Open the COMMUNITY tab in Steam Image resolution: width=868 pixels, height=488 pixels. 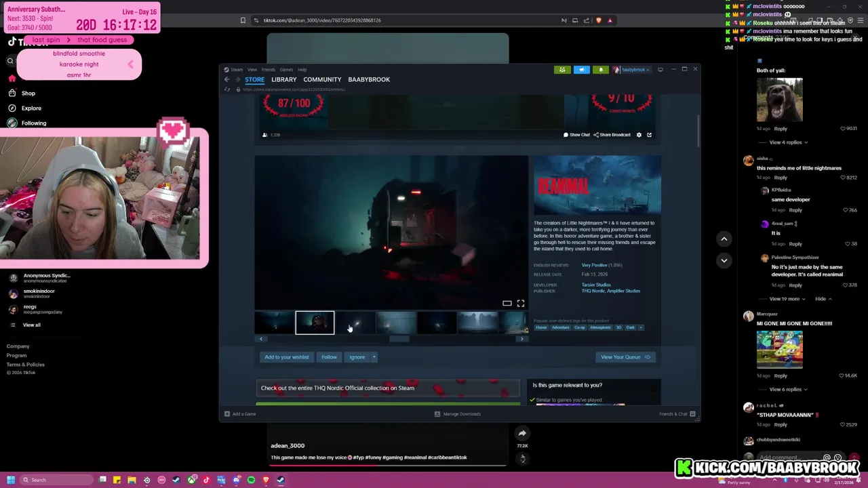(322, 79)
